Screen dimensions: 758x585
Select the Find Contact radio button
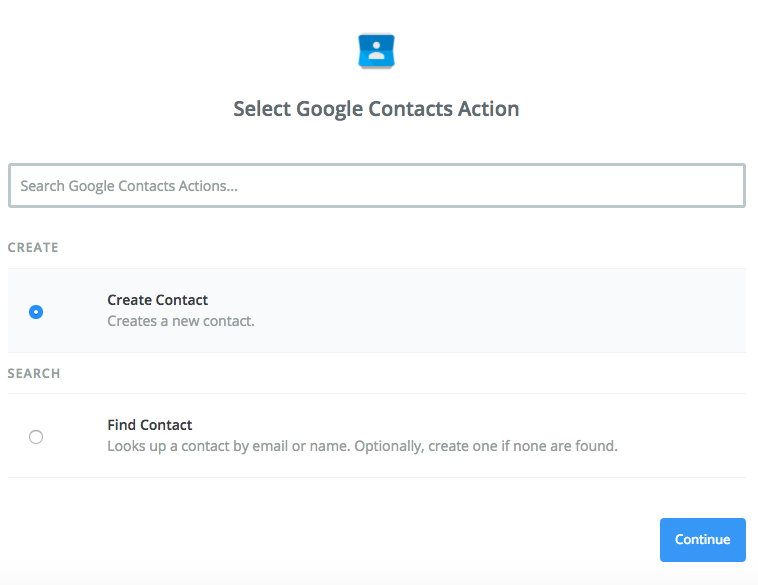tap(36, 436)
